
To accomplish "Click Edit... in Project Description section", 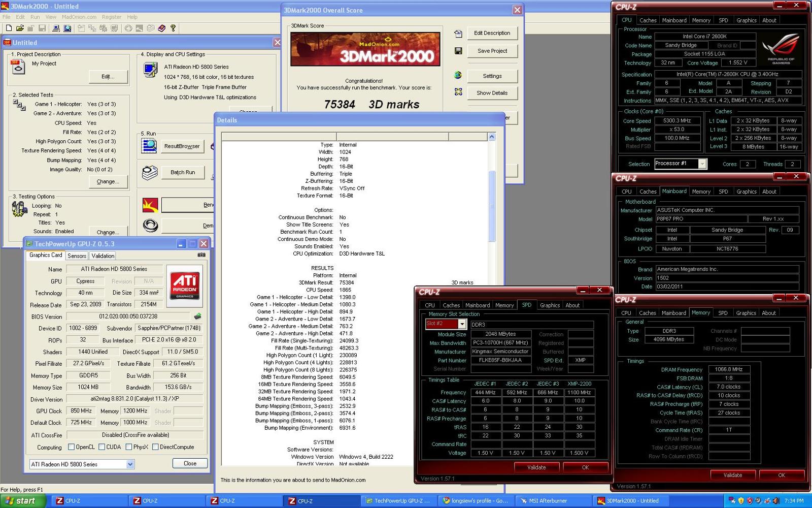I will pyautogui.click(x=108, y=77).
